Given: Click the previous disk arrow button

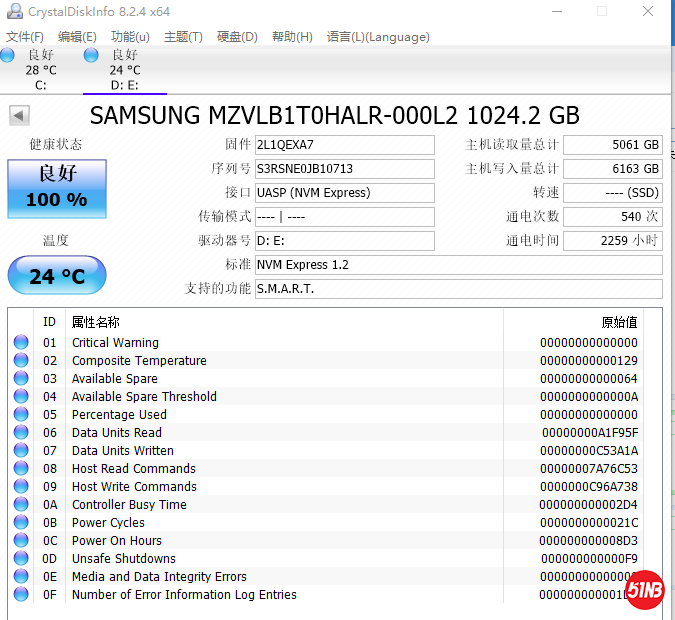Looking at the screenshot, I should point(19,116).
